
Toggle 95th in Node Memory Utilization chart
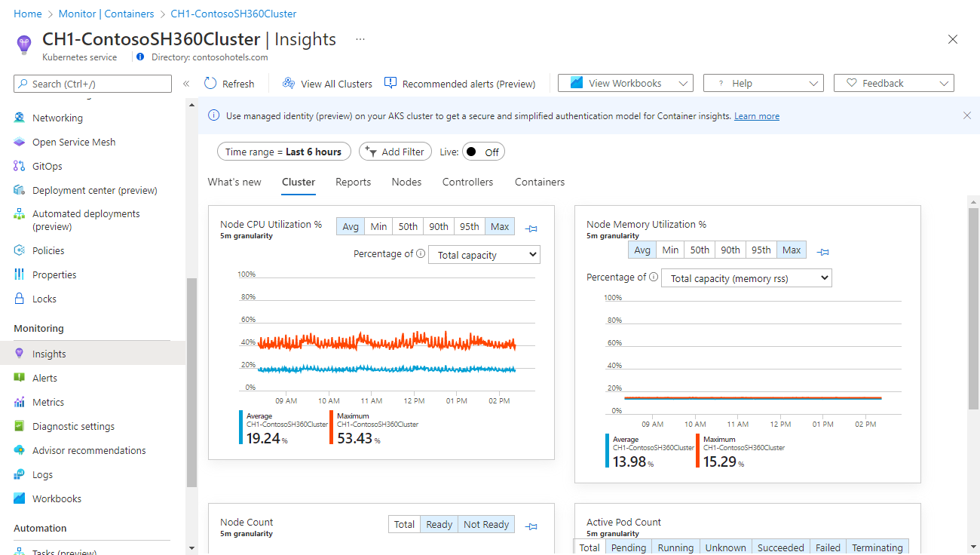pos(761,250)
